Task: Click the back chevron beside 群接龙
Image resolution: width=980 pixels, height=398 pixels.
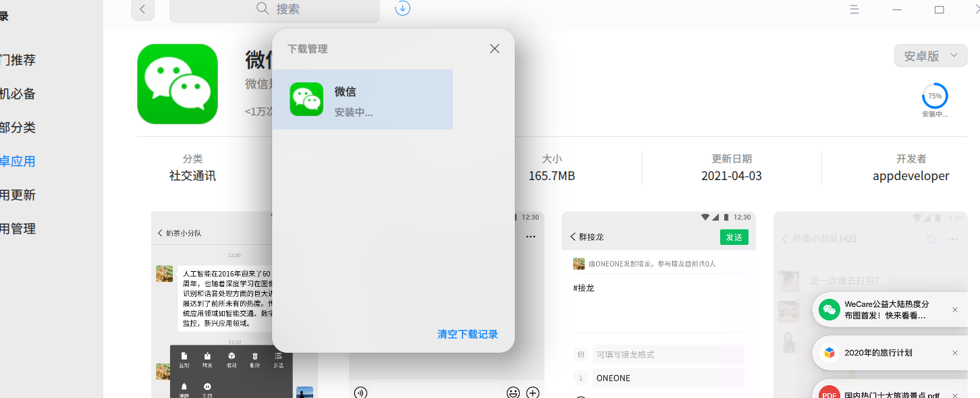Action: [x=573, y=237]
